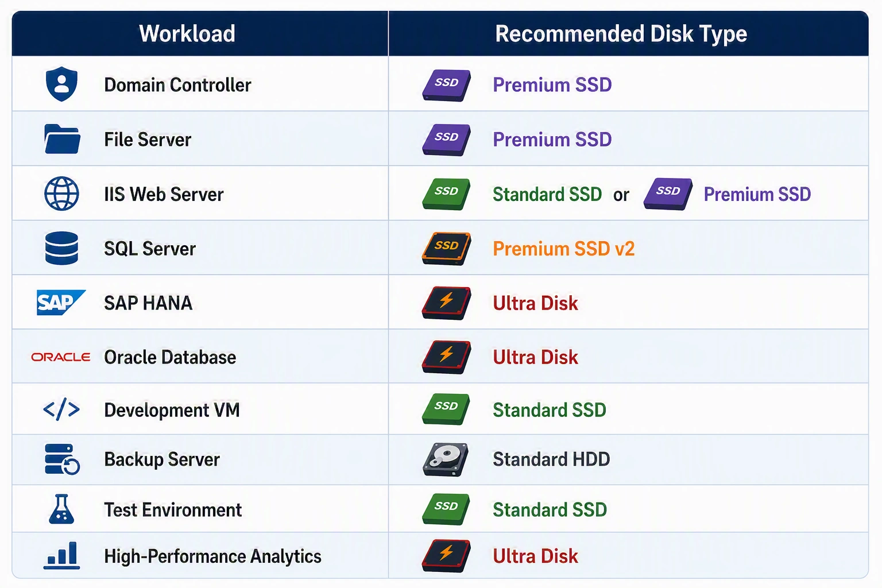This screenshot has height=588, width=882.
Task: Click 'Ultra Disk' text in Oracle Database row
Action: coord(535,357)
